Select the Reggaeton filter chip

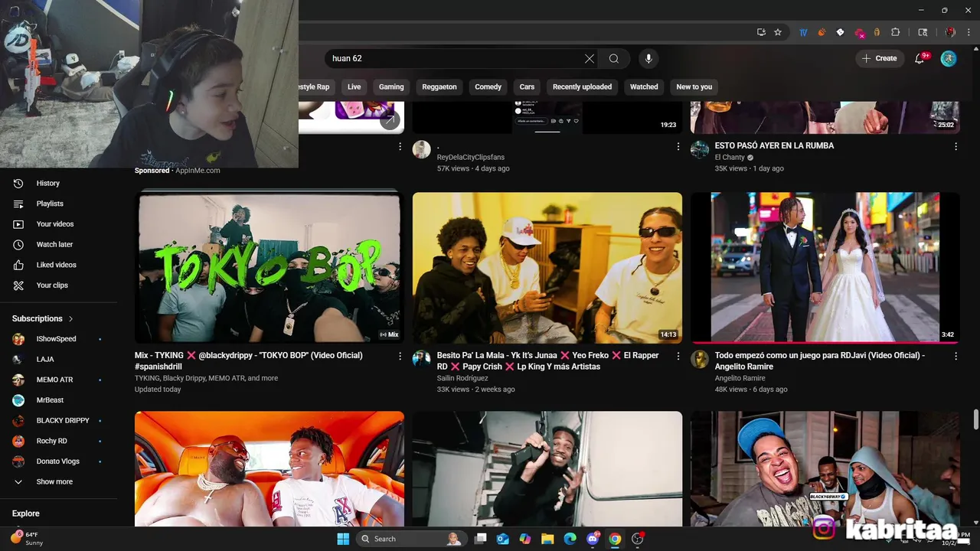coord(439,86)
